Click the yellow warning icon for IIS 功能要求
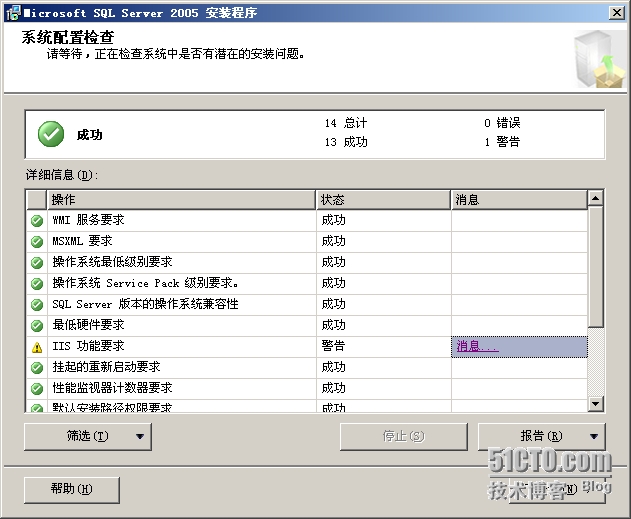Image resolution: width=631 pixels, height=519 pixels. 37,347
